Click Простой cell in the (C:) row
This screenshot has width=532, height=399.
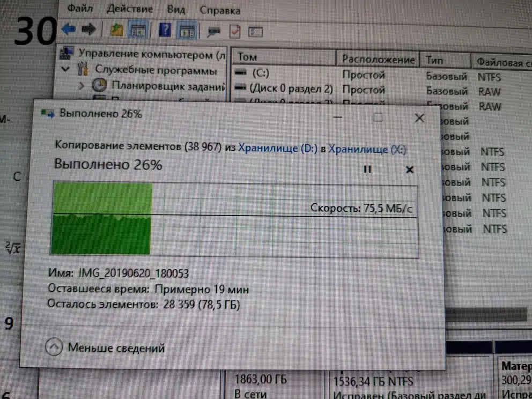point(364,75)
